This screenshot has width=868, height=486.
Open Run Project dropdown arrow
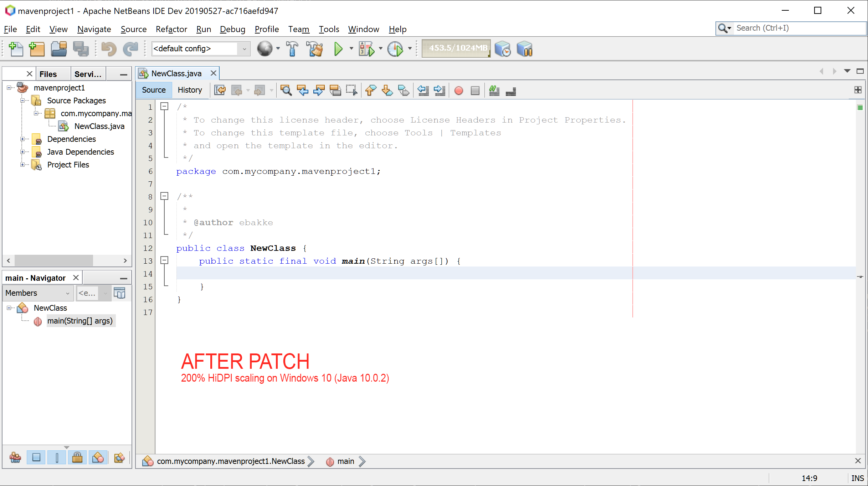coord(351,48)
